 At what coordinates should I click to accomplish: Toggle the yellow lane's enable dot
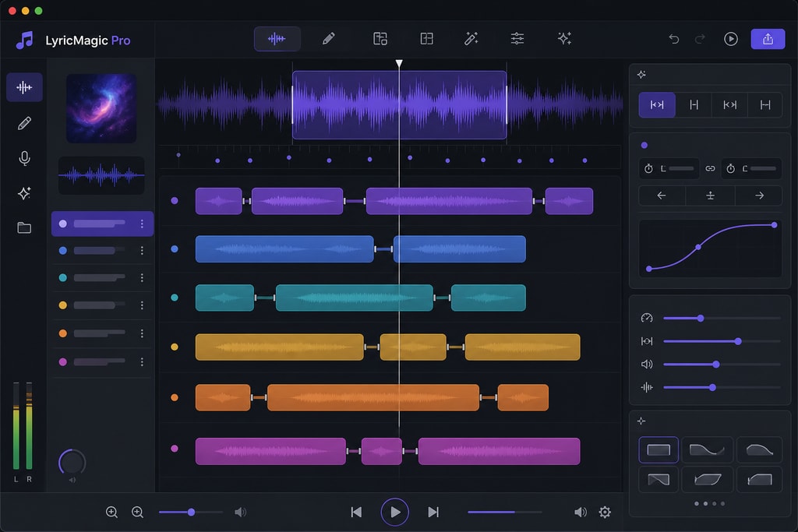(175, 347)
